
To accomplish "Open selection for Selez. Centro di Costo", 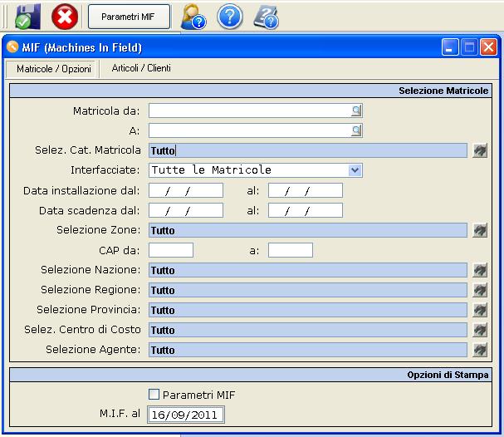I will pos(480,330).
